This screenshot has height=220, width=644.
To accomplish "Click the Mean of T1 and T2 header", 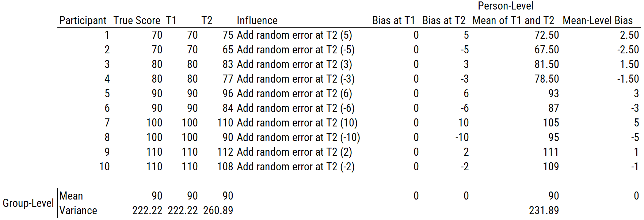I will 513,20.
